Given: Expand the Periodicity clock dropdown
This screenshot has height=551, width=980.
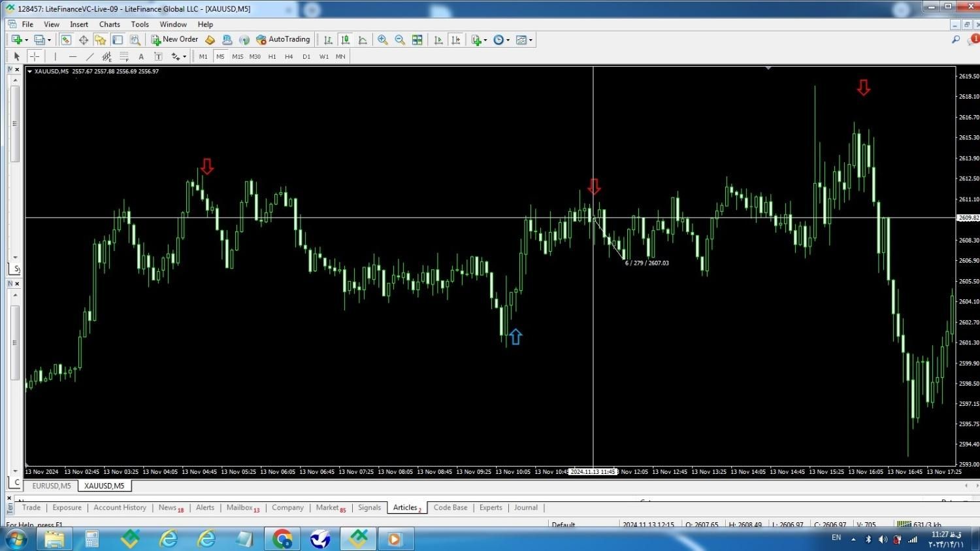Looking at the screenshot, I should [x=508, y=40].
